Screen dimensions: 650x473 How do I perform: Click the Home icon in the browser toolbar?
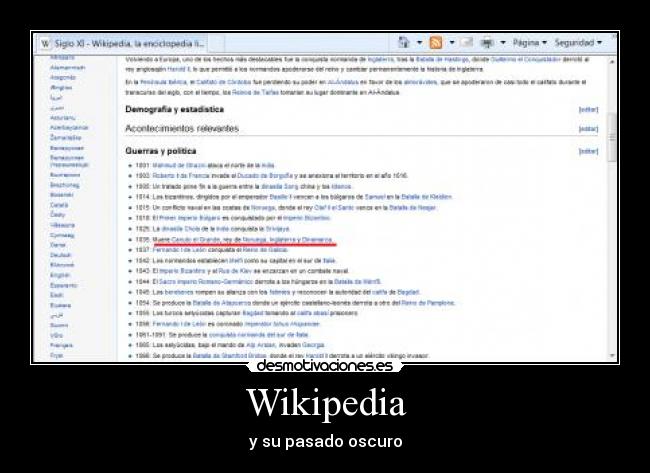403,42
